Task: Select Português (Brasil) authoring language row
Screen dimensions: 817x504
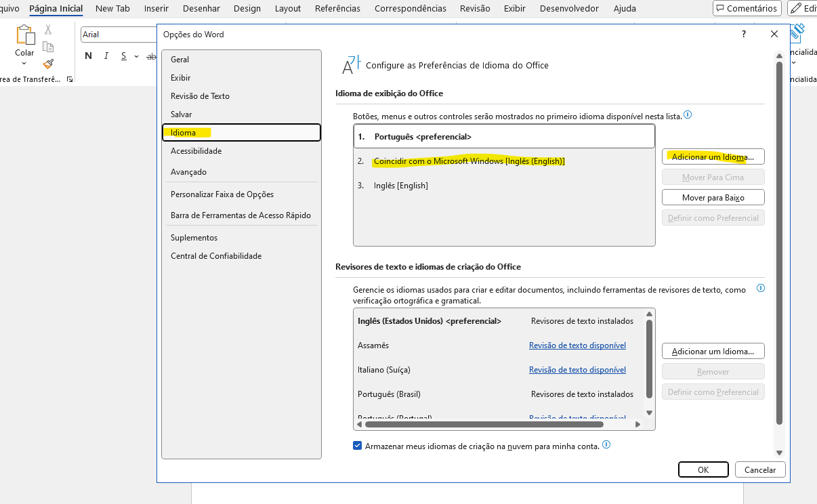Action: (x=498, y=394)
